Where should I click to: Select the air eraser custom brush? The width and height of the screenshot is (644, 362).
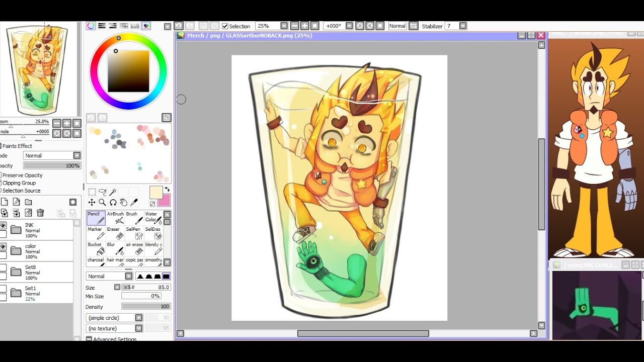click(x=134, y=248)
